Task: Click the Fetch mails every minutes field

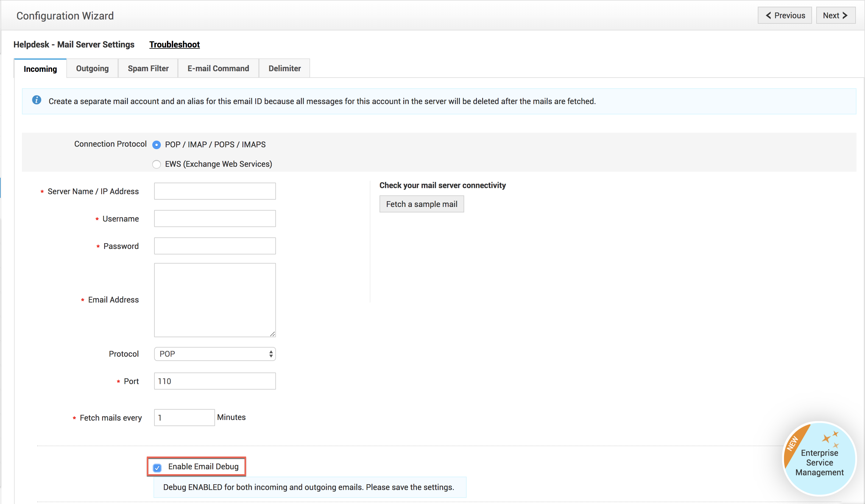Action: pos(184,417)
